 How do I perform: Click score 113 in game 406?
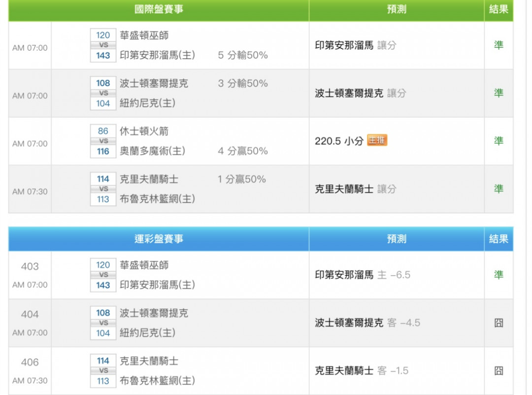point(103,381)
